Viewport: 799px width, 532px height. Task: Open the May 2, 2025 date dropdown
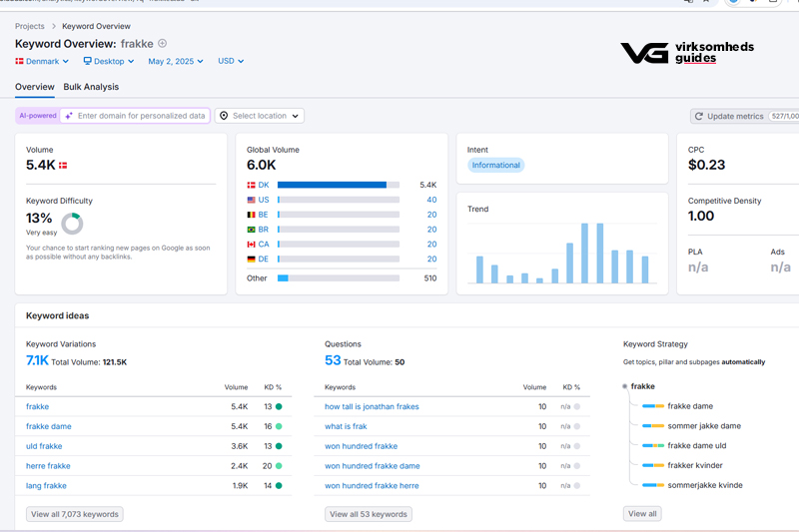click(176, 61)
